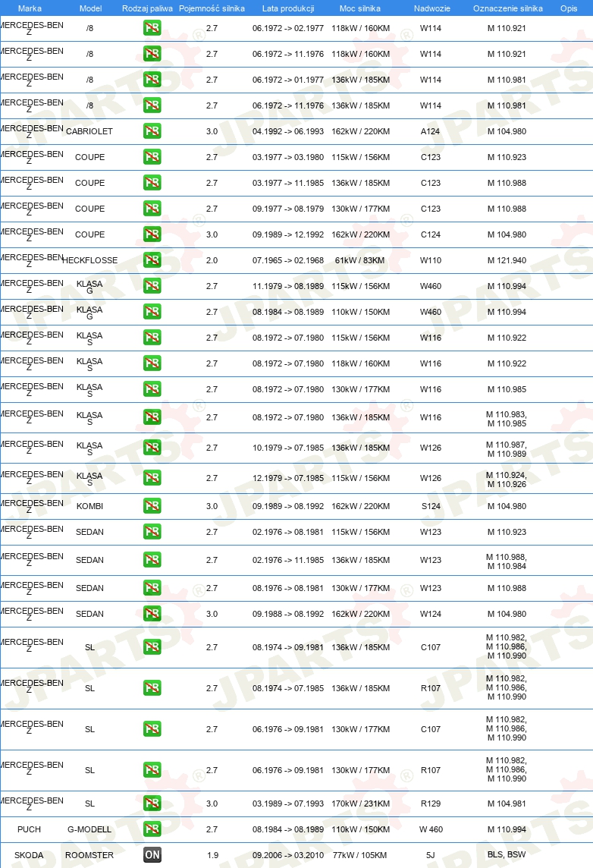This screenshot has height=868, width=593.
Task: Click petrol icon for KLASA S W126 12.1979 row
Action: click(x=152, y=478)
